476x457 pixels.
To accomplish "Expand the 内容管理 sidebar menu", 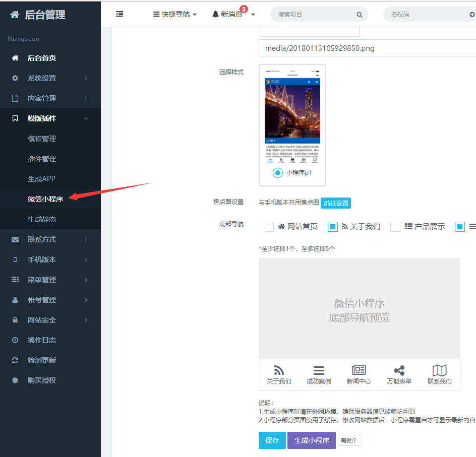I will click(x=50, y=98).
